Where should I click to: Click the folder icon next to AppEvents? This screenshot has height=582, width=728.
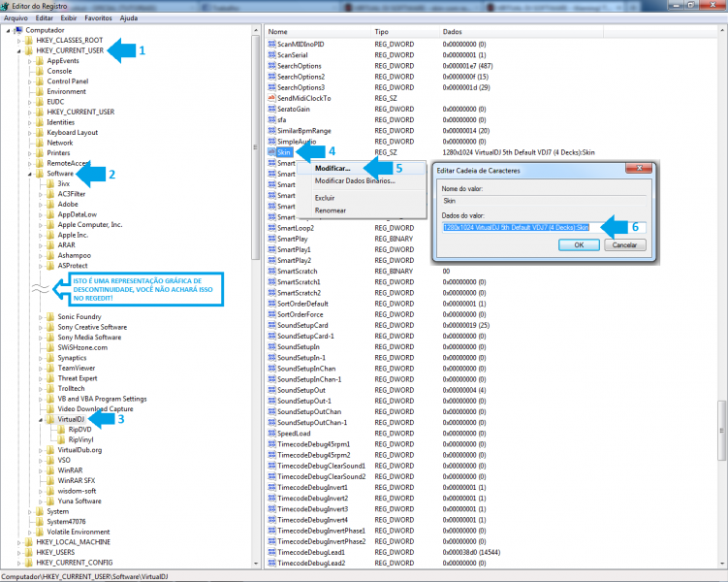pyautogui.click(x=40, y=61)
